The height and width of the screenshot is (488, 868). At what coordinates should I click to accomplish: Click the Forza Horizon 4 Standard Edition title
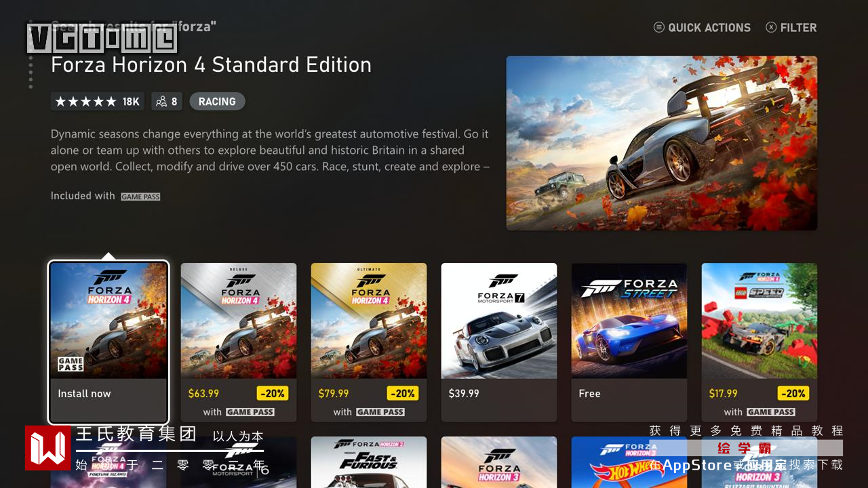click(211, 65)
